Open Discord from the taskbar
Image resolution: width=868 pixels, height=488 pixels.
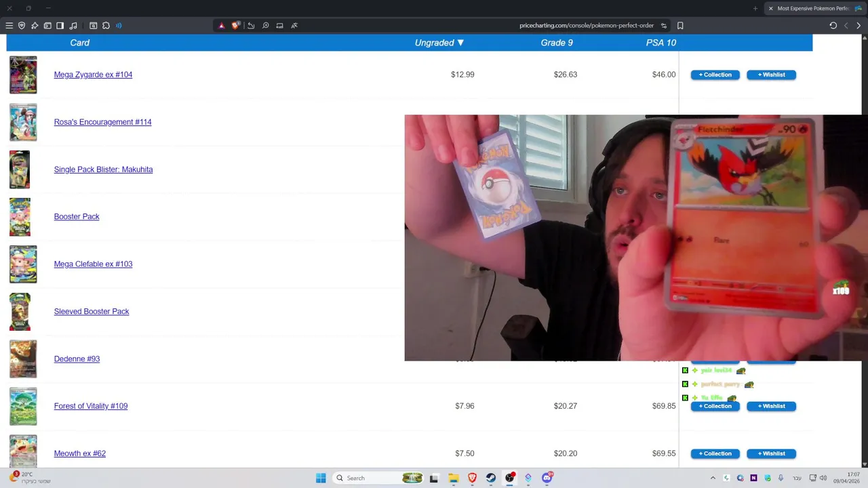(x=547, y=478)
